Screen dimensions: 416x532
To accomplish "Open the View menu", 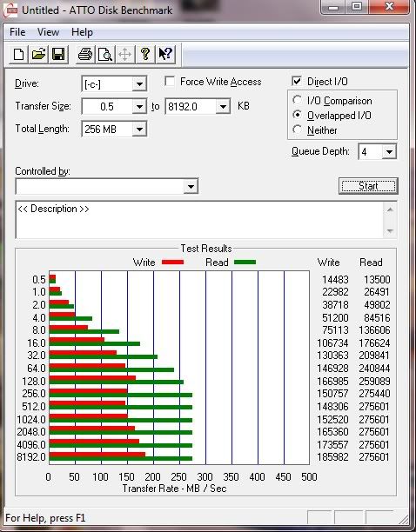I will (x=48, y=32).
